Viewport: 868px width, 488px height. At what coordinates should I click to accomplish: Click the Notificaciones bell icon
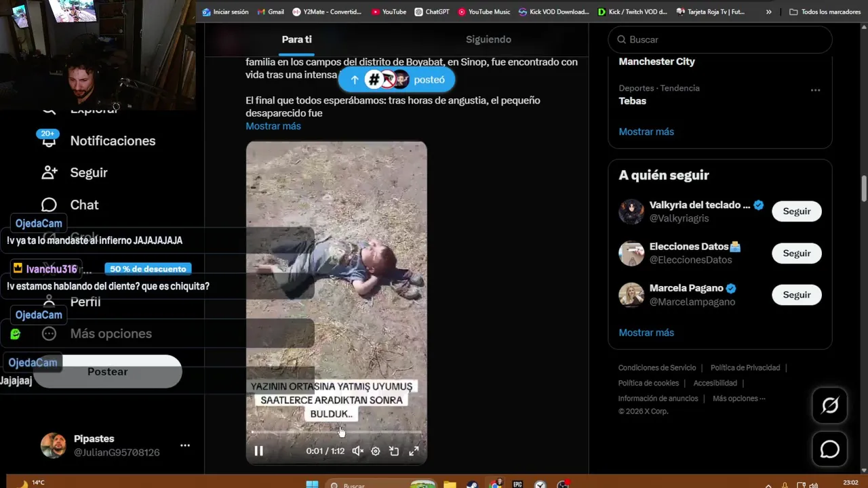(49, 140)
